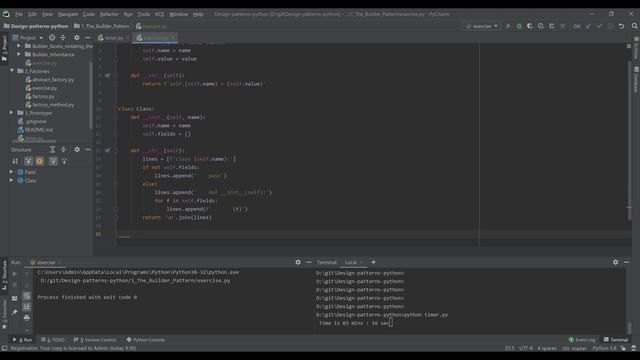The width and height of the screenshot is (640, 360).
Task: Click the Git update project blue arrow
Action: point(588,26)
